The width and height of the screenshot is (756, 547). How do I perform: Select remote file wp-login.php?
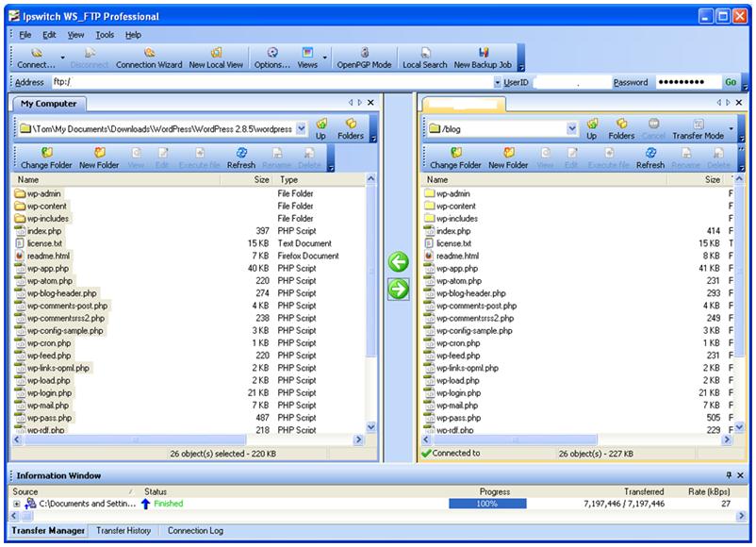(453, 393)
